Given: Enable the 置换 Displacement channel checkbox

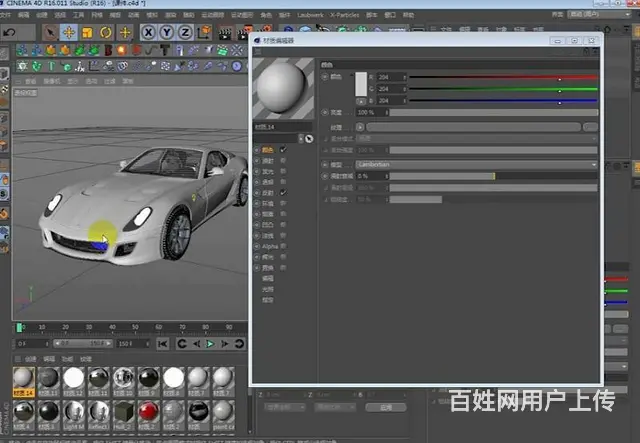Looking at the screenshot, I should point(283,268).
